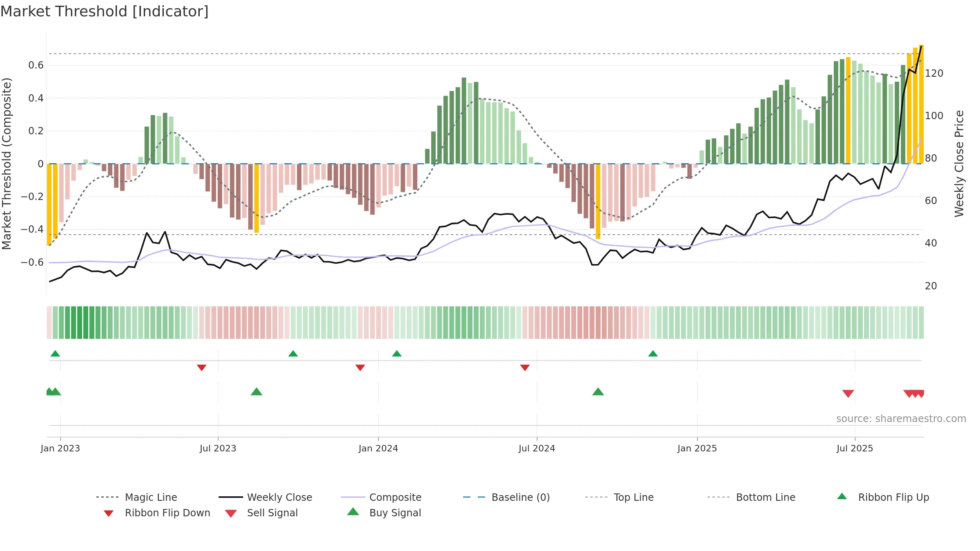
Task: Click the Jan 2025 x-axis label
Action: [x=697, y=448]
